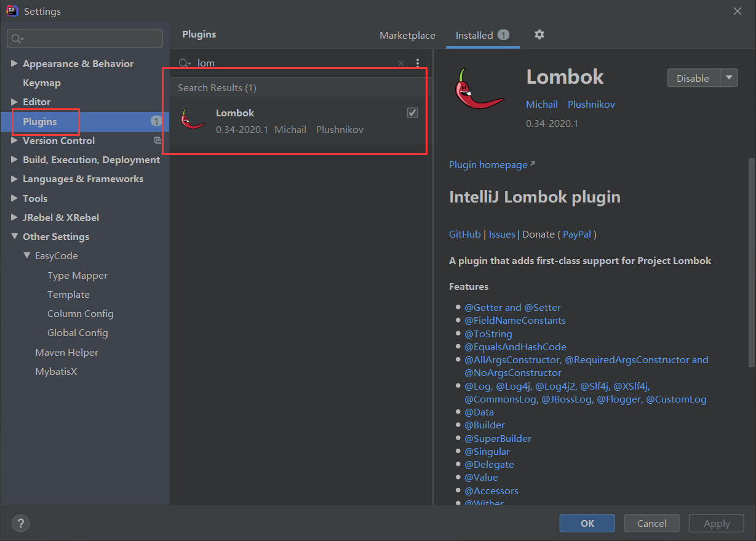Focus the settings search input field
Viewport: 756px width, 541px height.
click(x=85, y=38)
